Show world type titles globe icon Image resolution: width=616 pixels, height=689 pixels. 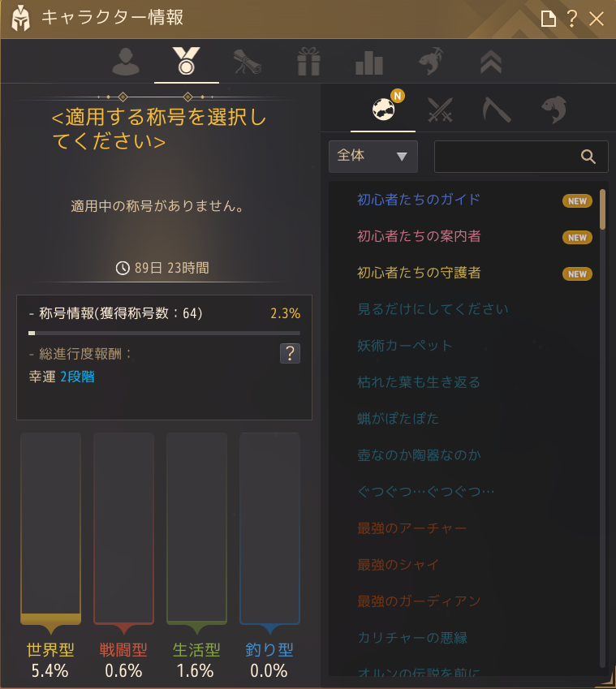384,109
